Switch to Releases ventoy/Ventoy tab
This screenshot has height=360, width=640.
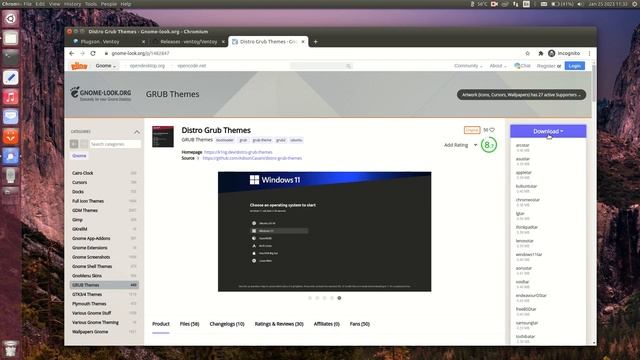(x=189, y=42)
